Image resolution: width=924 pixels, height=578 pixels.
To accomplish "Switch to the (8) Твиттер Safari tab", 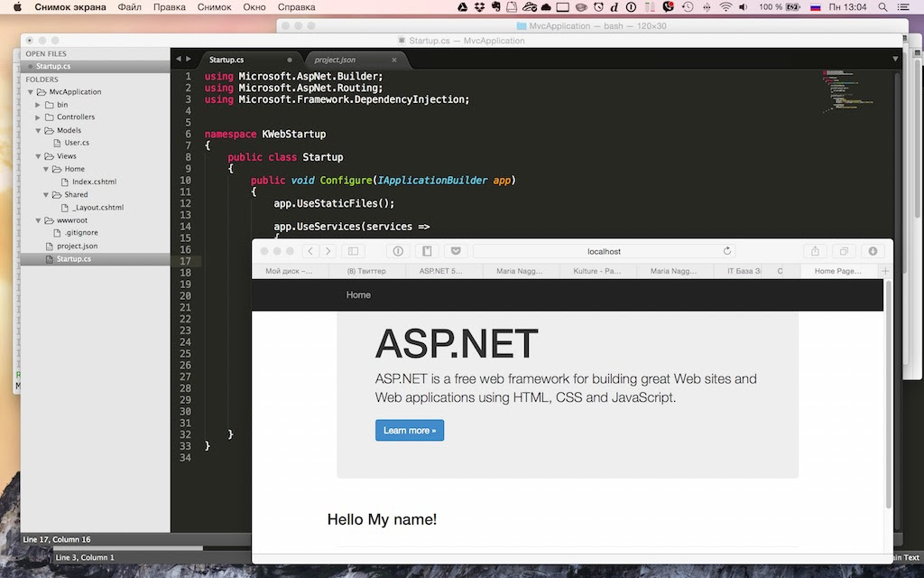I will point(366,271).
